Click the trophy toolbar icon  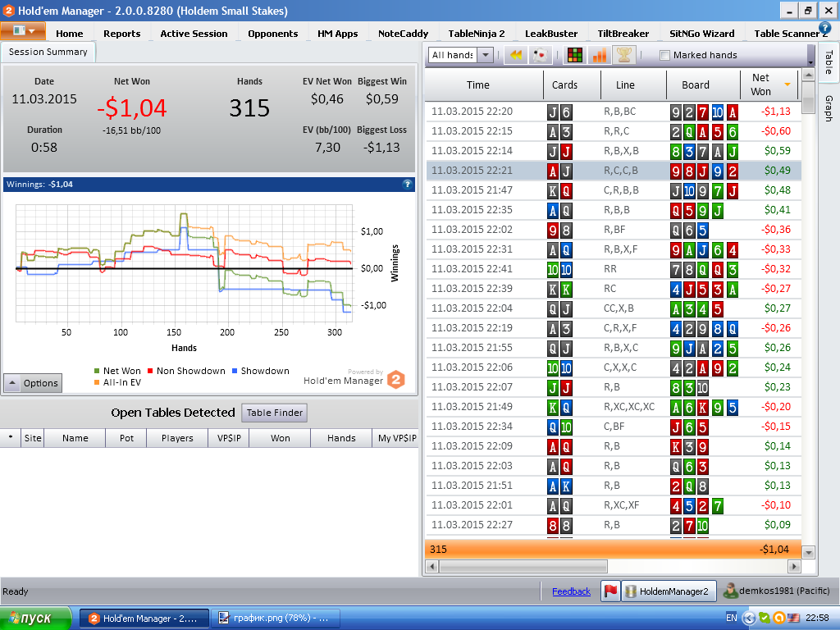pyautogui.click(x=624, y=55)
